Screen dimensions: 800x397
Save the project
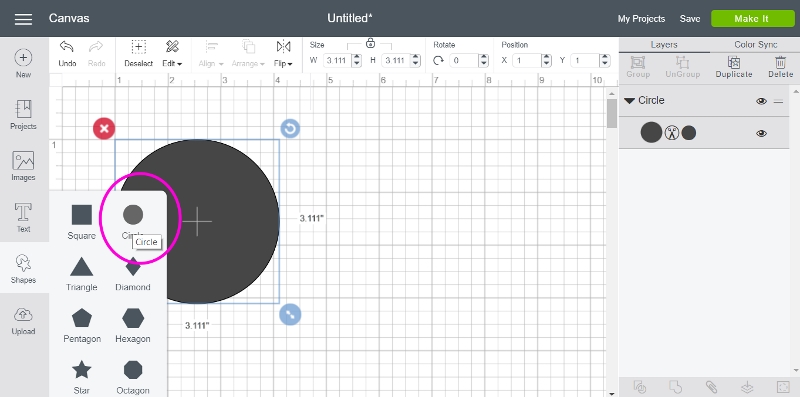coord(690,19)
